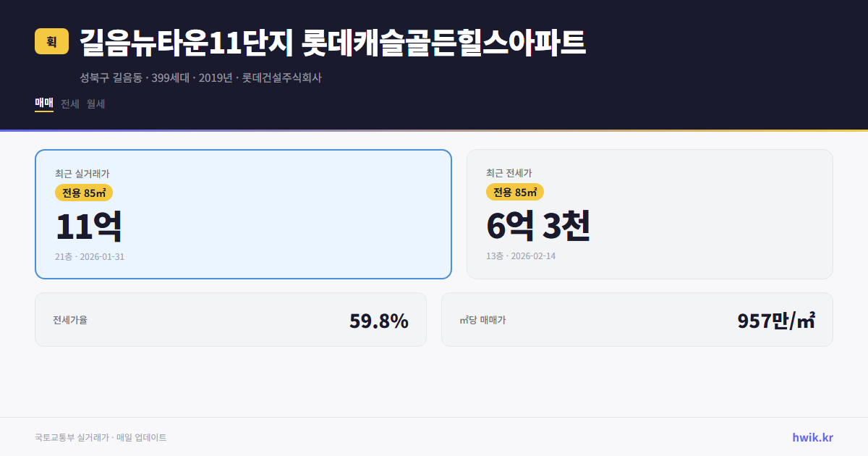Click the 최근 실거래가 card showing 11억
Image resolution: width=868 pixels, height=456 pixels.
242,214
